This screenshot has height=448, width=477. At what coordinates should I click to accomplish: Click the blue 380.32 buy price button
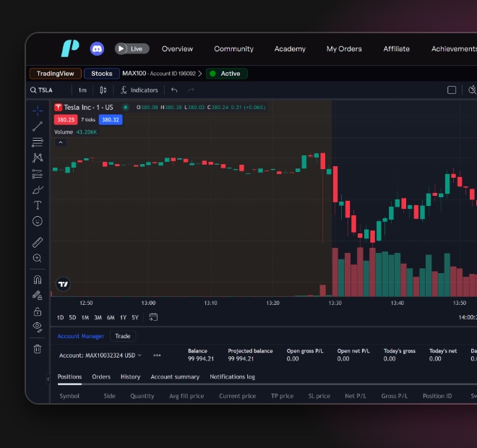[111, 120]
